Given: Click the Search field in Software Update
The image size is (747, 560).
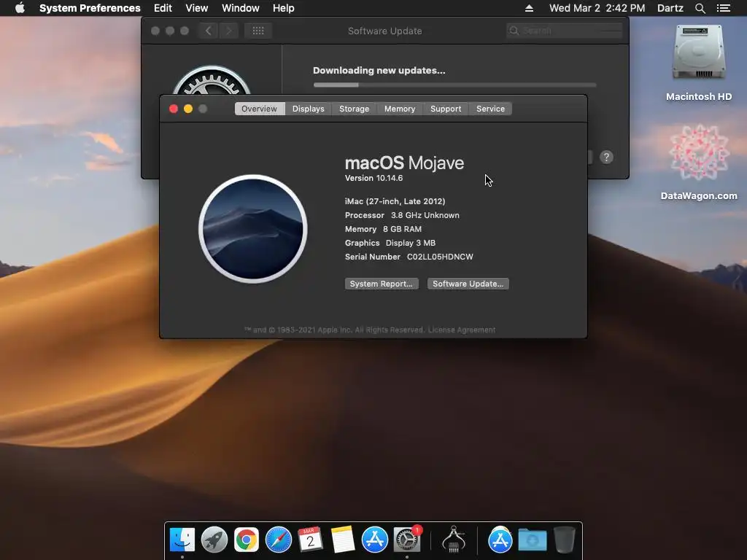Looking at the screenshot, I should coord(565,31).
